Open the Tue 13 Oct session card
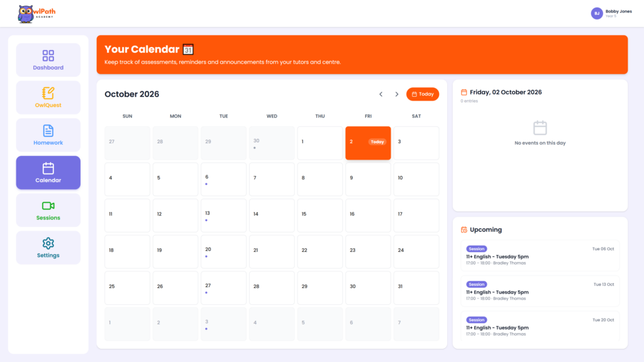This screenshot has width=644, height=362. click(x=540, y=291)
